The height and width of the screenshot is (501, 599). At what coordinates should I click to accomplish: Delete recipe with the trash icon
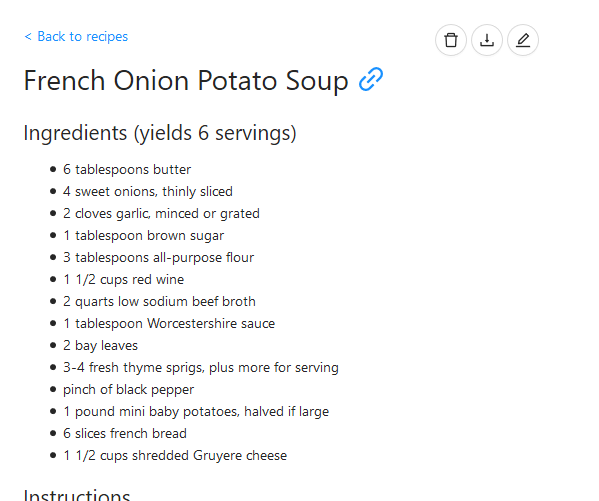451,40
